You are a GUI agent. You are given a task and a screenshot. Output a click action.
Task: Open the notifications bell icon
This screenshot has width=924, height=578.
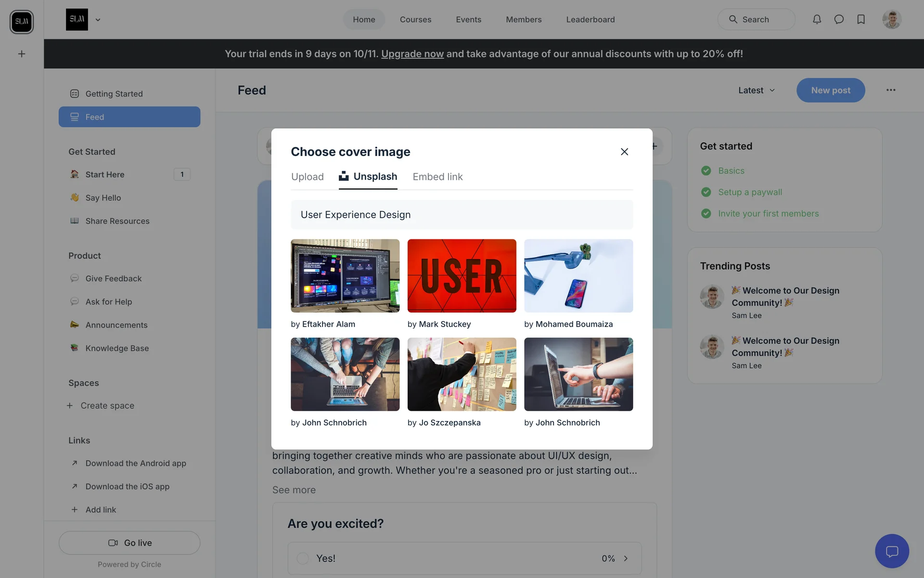817,19
